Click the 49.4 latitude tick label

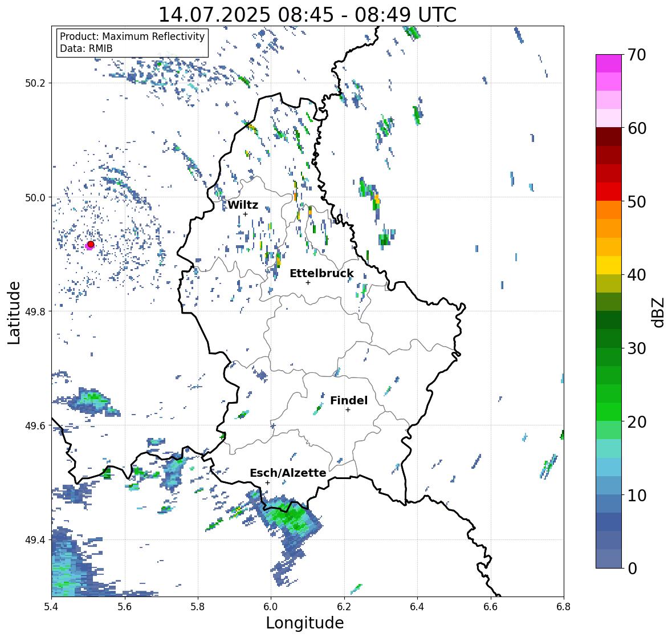[x=35, y=540]
